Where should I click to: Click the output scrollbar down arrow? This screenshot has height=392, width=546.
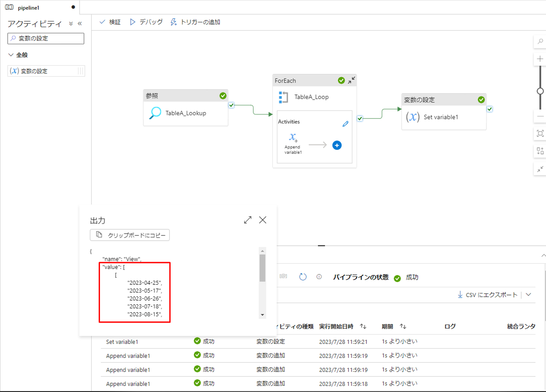click(262, 315)
